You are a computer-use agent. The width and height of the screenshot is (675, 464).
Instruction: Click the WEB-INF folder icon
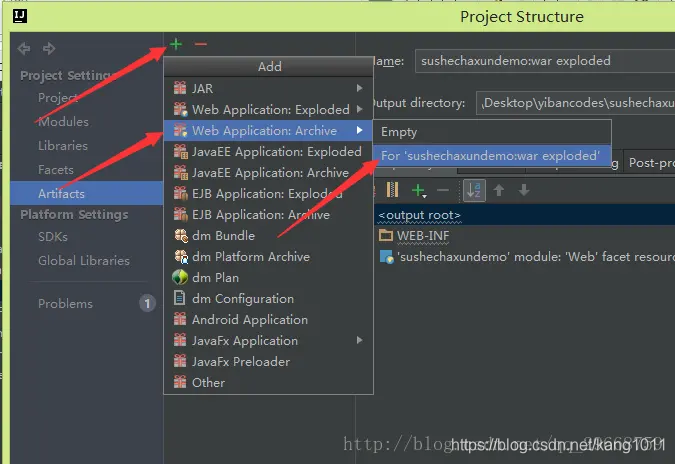(386, 235)
